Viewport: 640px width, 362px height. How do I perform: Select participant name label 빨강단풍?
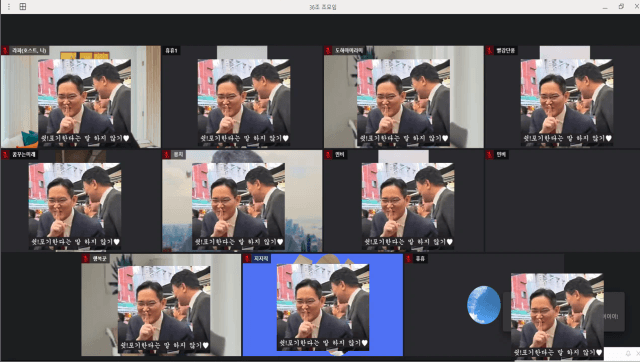tap(506, 51)
